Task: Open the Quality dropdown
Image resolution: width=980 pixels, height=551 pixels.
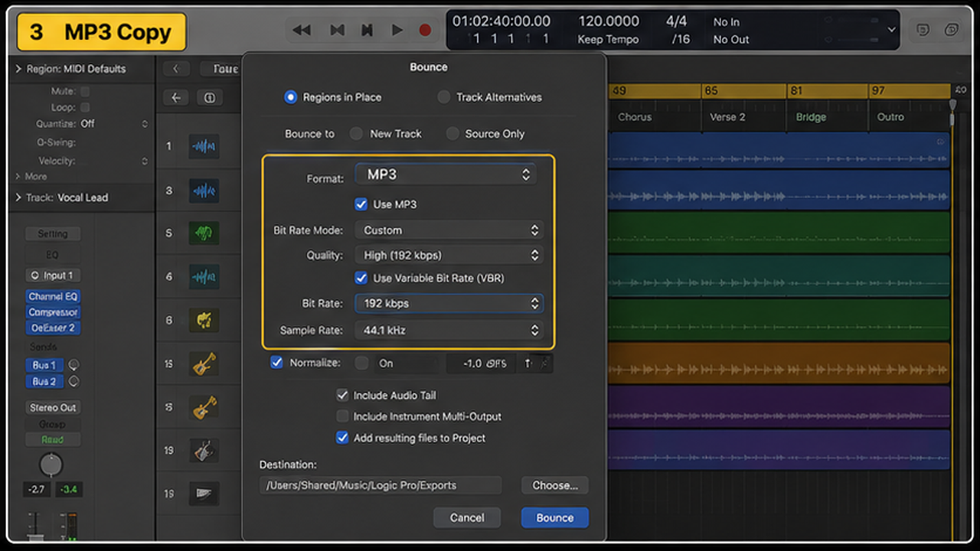Action: (449, 256)
